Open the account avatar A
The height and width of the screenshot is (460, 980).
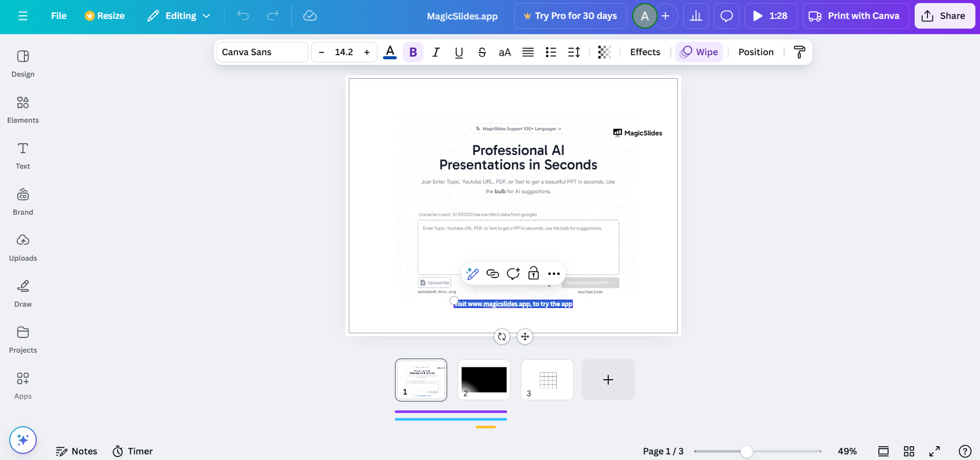coord(645,16)
